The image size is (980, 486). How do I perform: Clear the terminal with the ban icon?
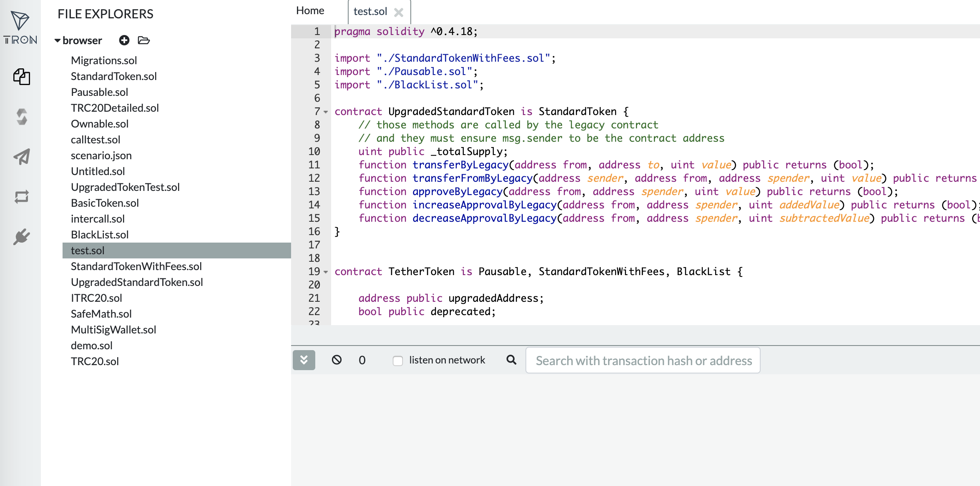point(337,360)
